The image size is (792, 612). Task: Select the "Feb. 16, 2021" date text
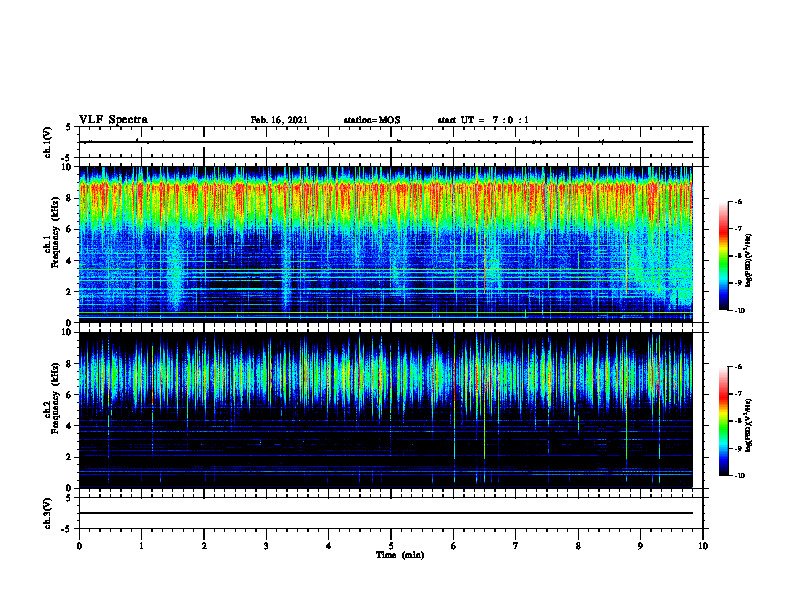tap(279, 120)
